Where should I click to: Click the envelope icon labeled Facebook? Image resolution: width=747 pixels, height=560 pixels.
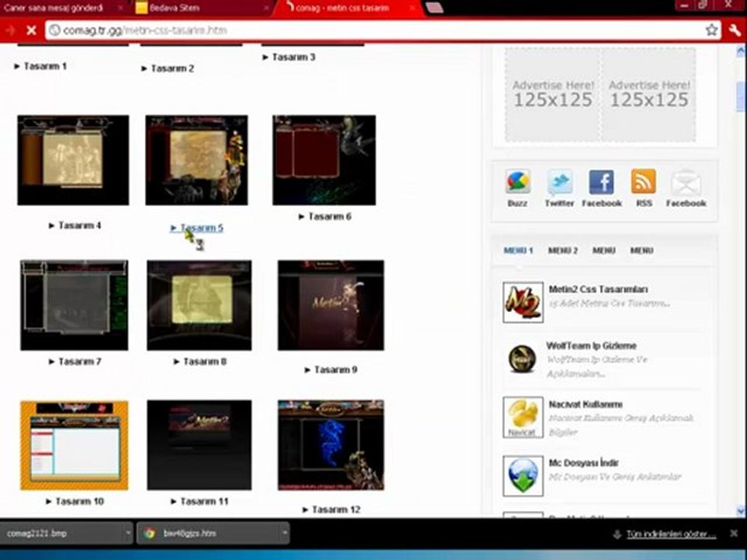pos(686,182)
